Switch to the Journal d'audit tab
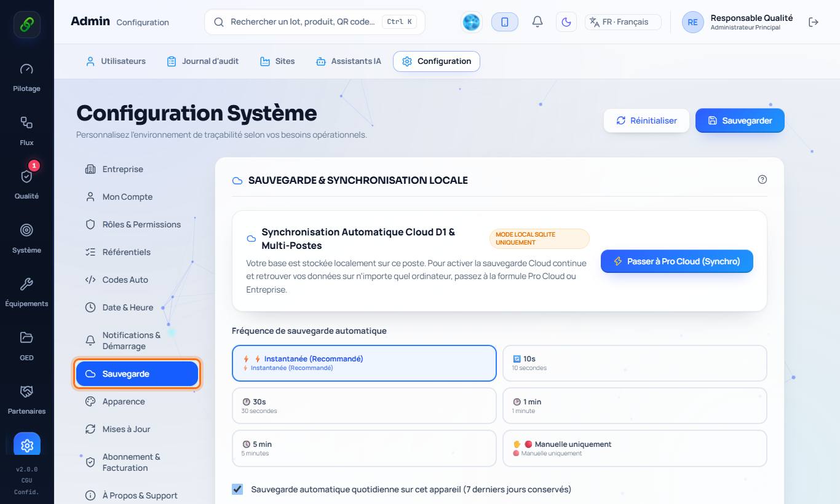The height and width of the screenshot is (504, 840). point(202,61)
